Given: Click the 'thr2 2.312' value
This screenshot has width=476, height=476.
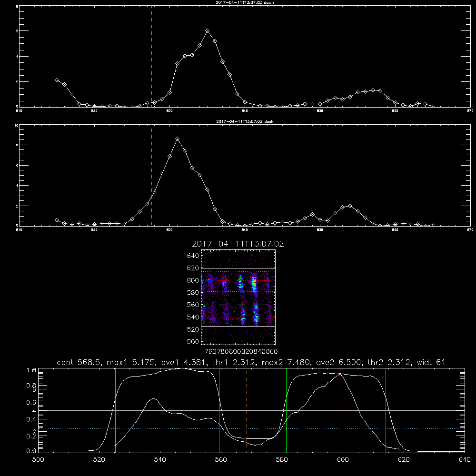Looking at the screenshot, I should [390, 362].
